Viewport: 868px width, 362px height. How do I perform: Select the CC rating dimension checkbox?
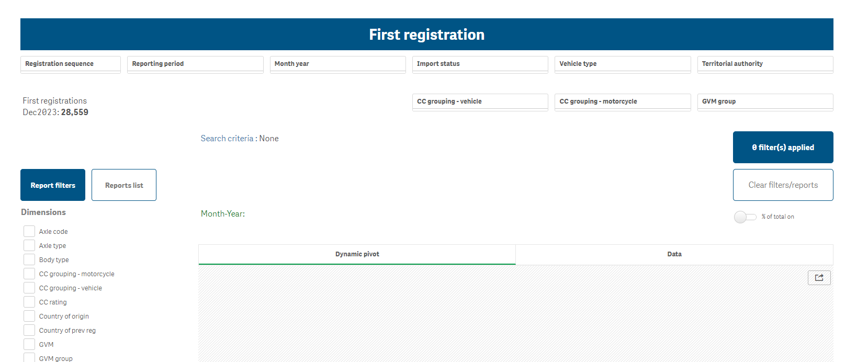[29, 302]
